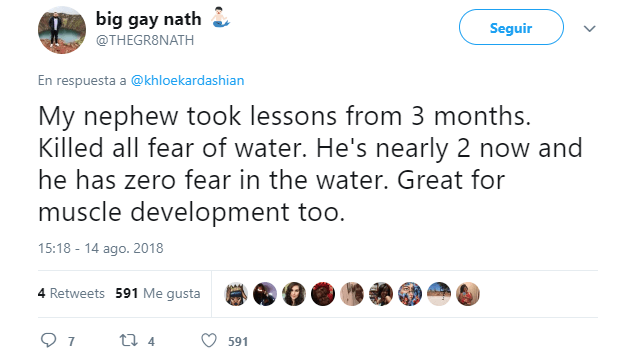
Task: Open big gay nath's profile picture
Action: (62, 30)
